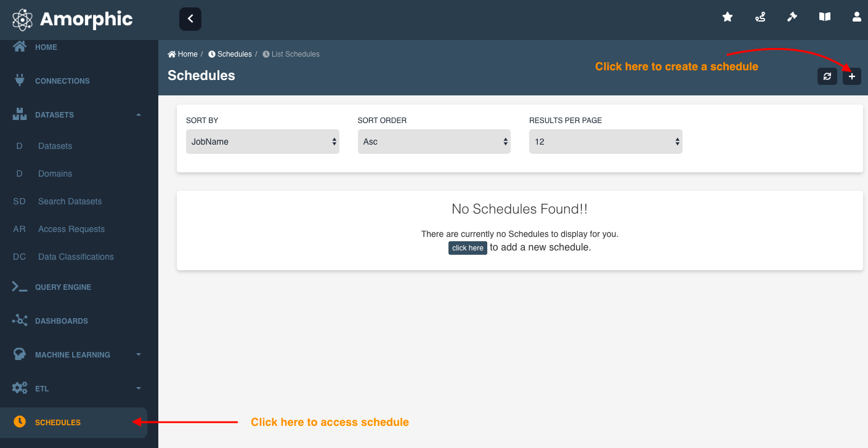Open the Schedules breadcrumb link
The height and width of the screenshot is (448, 868).
234,54
